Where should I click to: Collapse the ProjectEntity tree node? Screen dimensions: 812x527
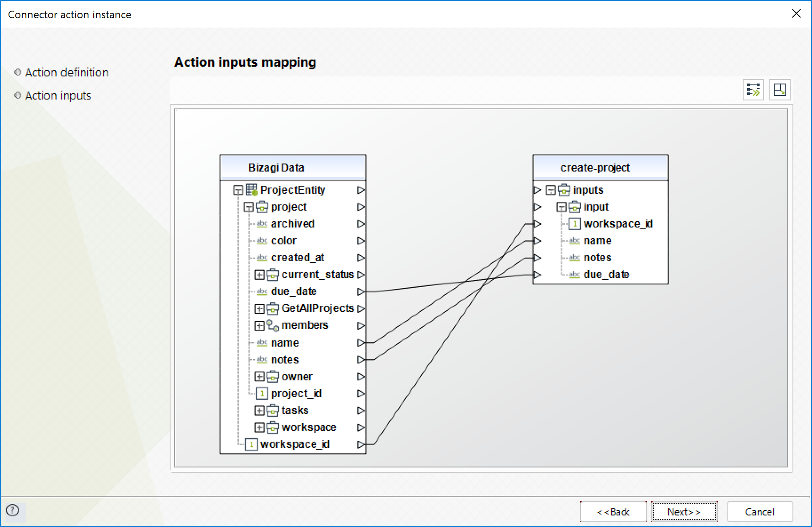(239, 190)
